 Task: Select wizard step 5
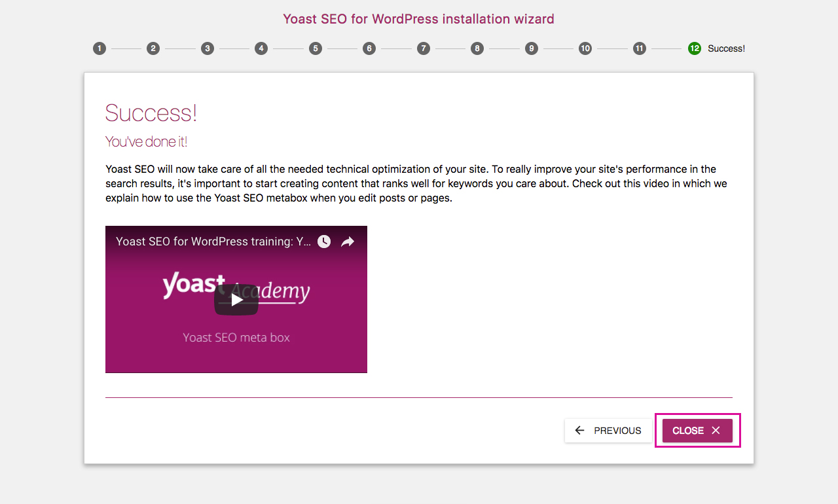tap(316, 48)
